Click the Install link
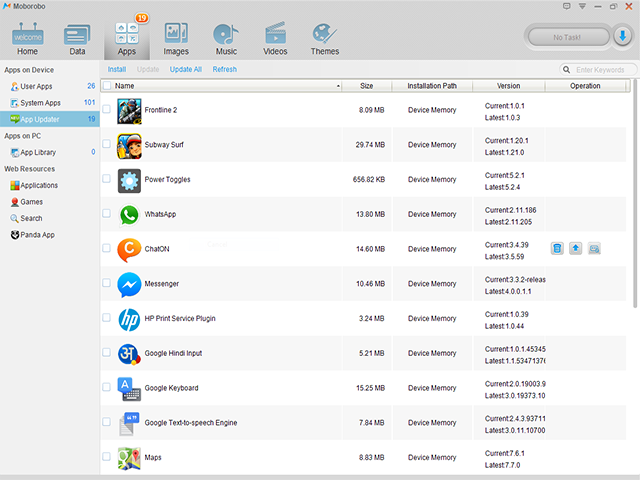The width and height of the screenshot is (640, 480). (x=117, y=69)
